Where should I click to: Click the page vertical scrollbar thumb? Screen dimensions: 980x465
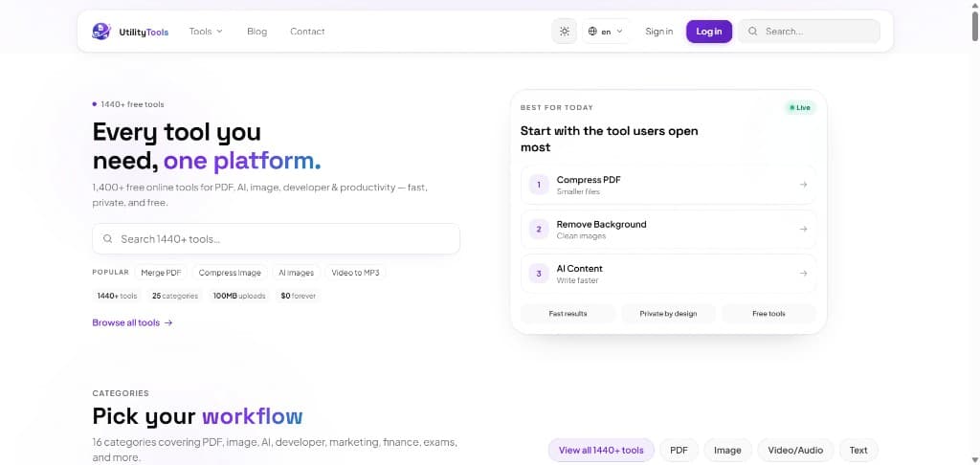point(975,25)
